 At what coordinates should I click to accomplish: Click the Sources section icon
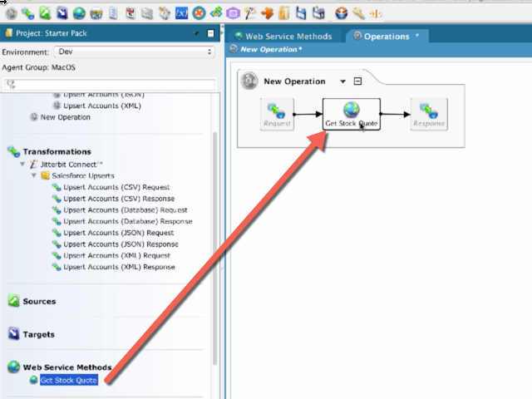(x=13, y=301)
